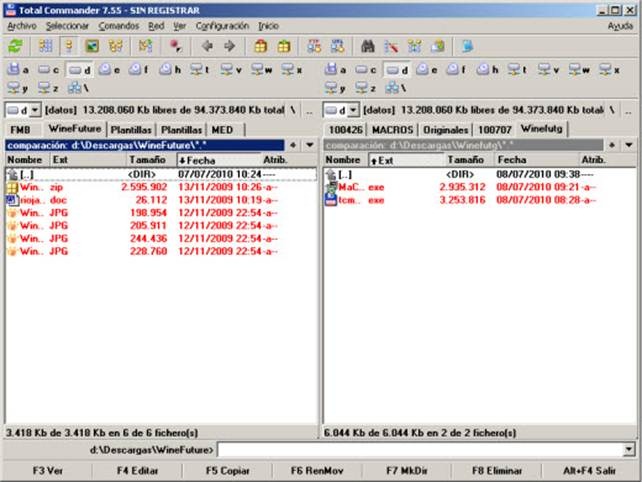The width and height of the screenshot is (642, 482).
Task: Click F6 RenMov button
Action: coord(317,471)
